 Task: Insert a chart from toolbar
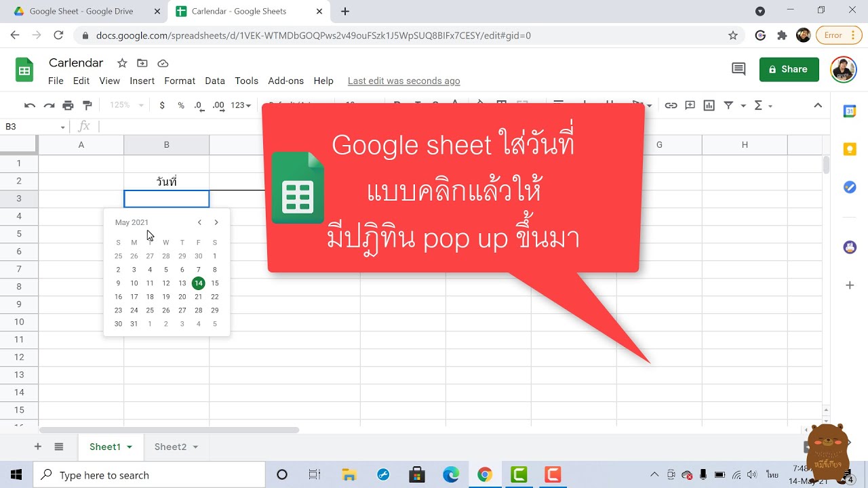[x=709, y=105]
